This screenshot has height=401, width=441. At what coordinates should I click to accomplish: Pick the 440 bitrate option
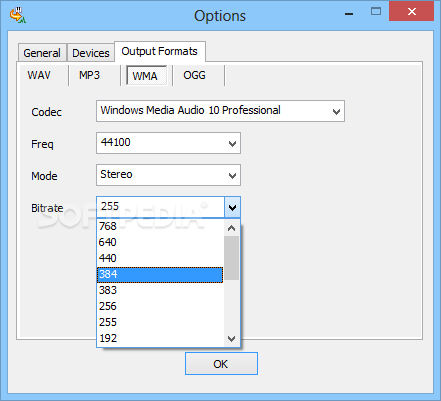tap(161, 258)
